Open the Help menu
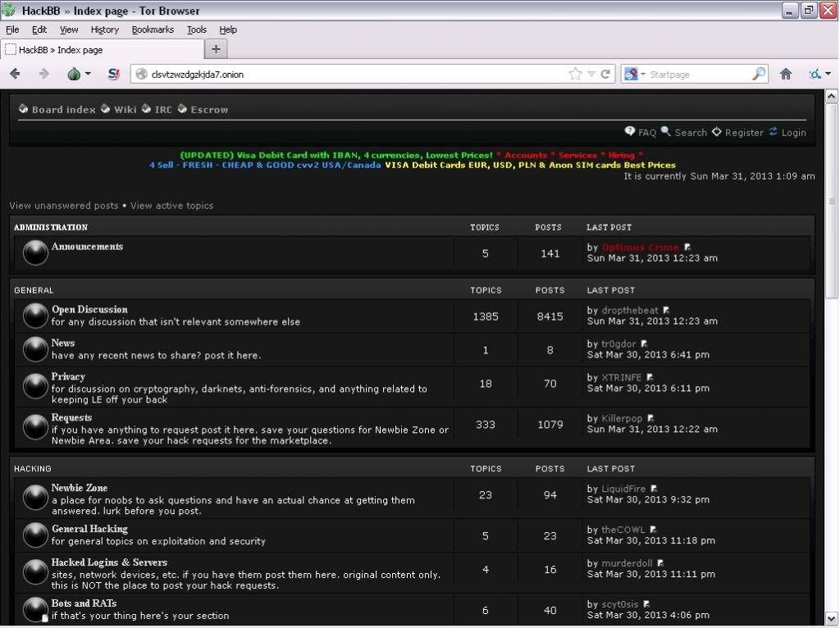This screenshot has width=840, height=628. click(228, 30)
